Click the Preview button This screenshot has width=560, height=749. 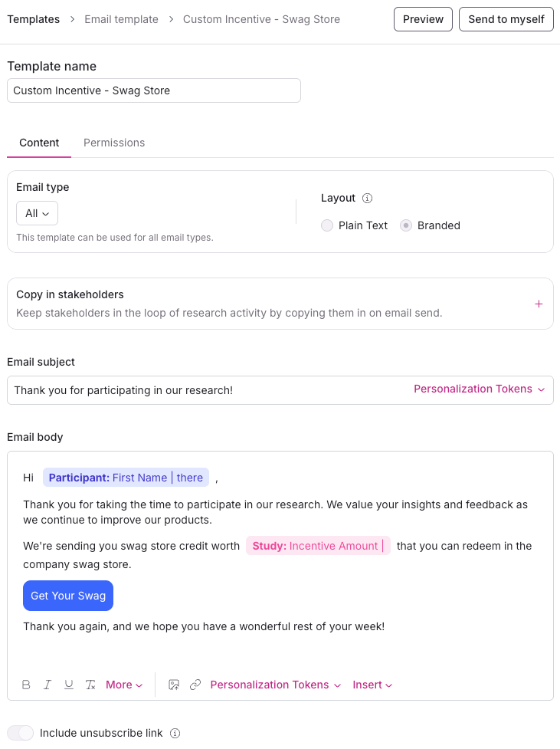[423, 19]
